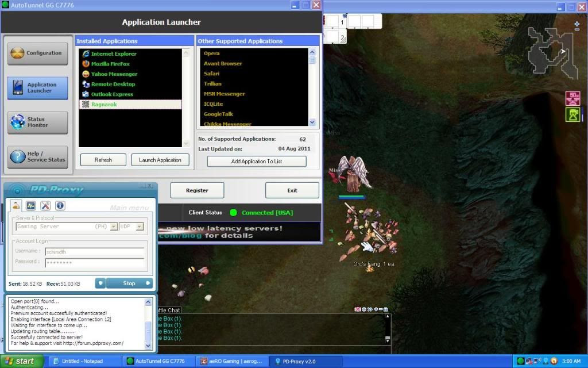The height and width of the screenshot is (368, 588).
Task: Click the 50x anvil buff icon in game
Action: (572, 98)
